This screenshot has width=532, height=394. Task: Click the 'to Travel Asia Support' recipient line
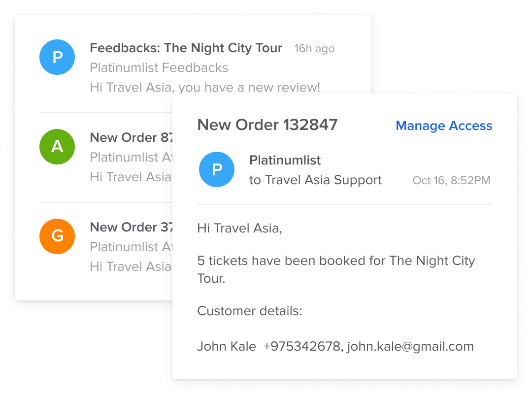pos(315,180)
